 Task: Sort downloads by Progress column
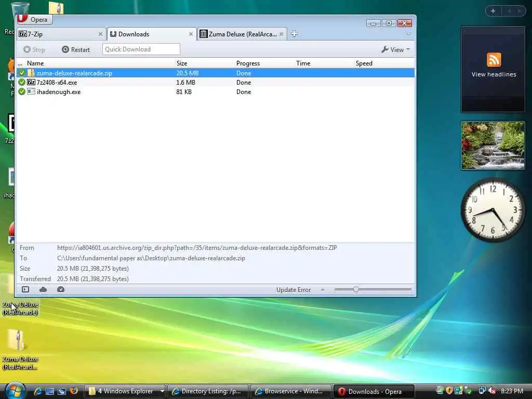pyautogui.click(x=248, y=63)
